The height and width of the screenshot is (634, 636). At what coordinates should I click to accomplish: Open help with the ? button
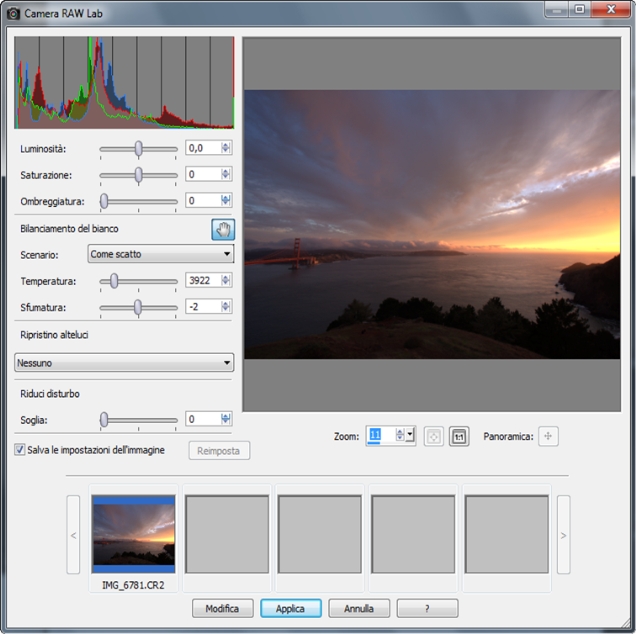point(427,608)
